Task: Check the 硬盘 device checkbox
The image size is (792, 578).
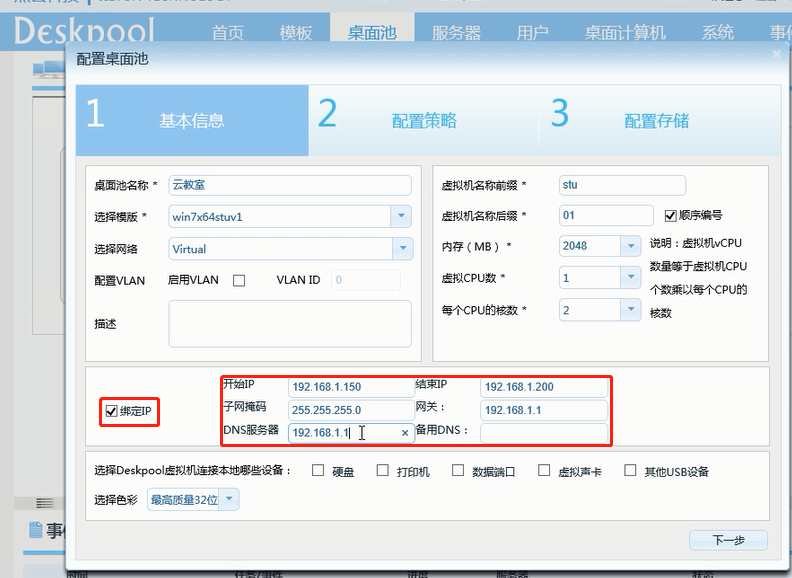Action: click(x=318, y=470)
